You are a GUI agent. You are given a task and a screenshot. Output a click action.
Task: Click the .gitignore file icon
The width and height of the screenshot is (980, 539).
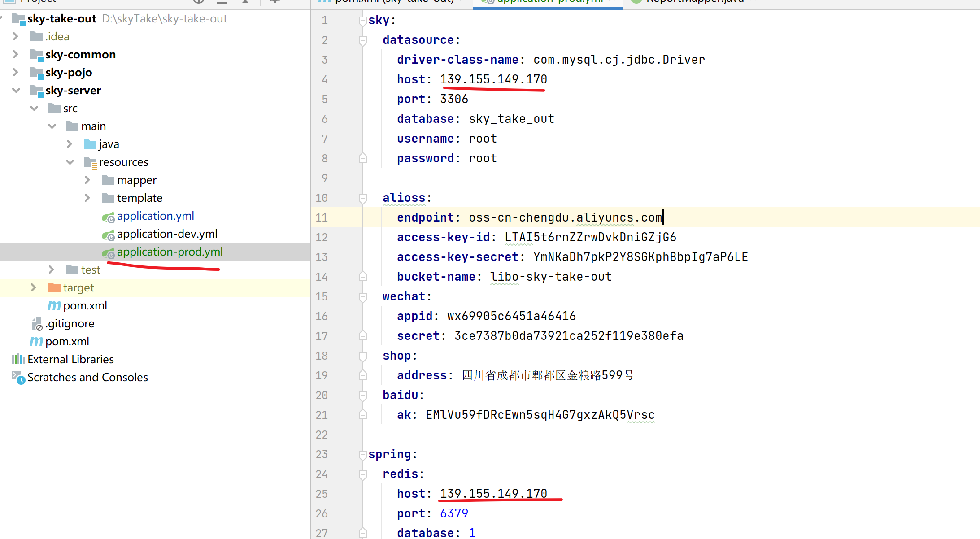point(37,324)
